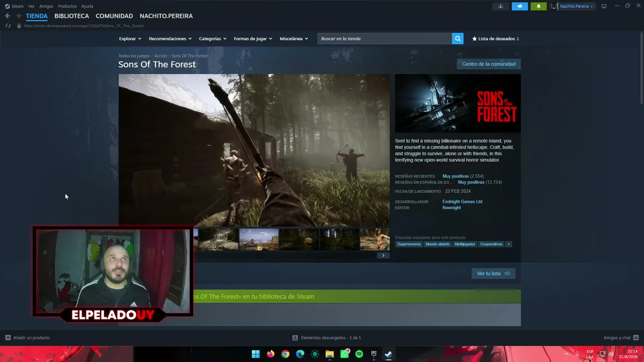The width and height of the screenshot is (644, 362).
Task: Click the Steam logo in the title bar
Action: tap(7, 6)
